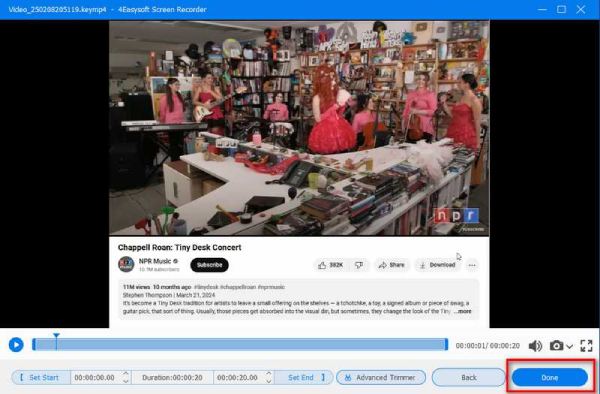
Task: Close the 4Easysoft Screen Recorder window
Action: (580, 9)
